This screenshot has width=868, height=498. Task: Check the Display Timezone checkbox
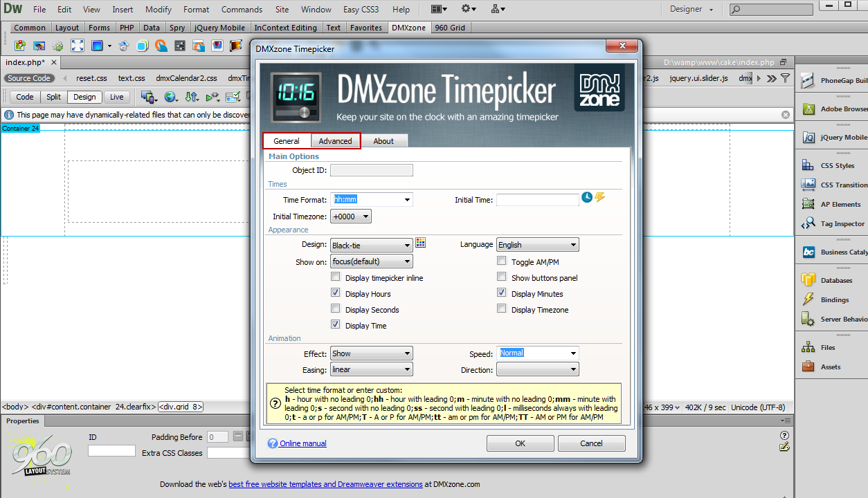502,309
